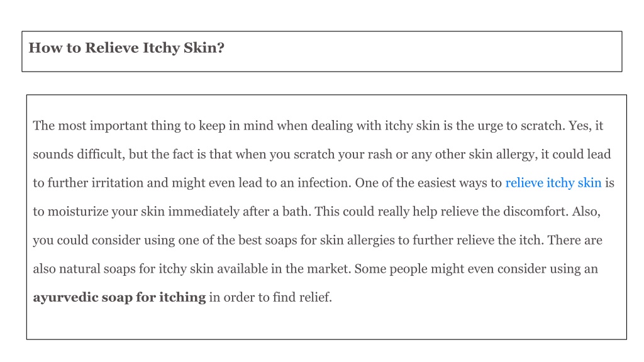Click the phrase 'further relieve the itch'
The image size is (644, 362).
478,241
